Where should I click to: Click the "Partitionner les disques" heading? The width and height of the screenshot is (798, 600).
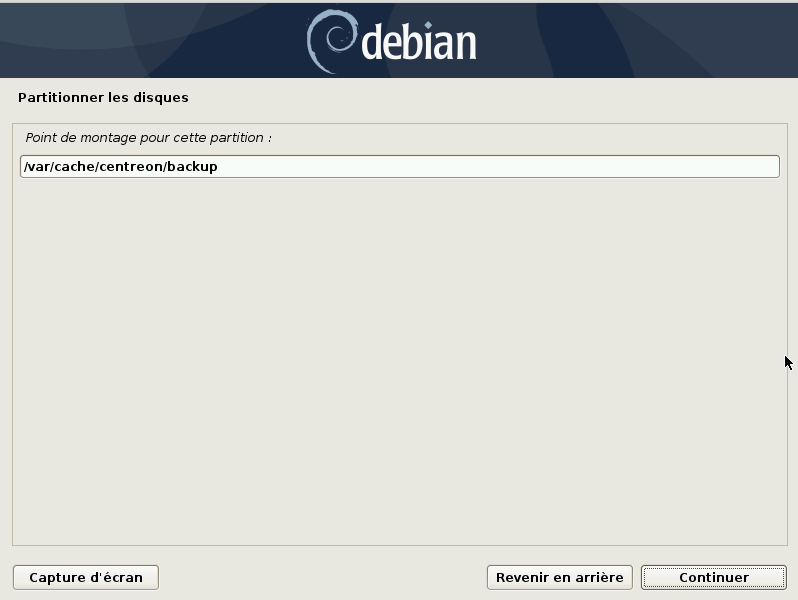103,97
